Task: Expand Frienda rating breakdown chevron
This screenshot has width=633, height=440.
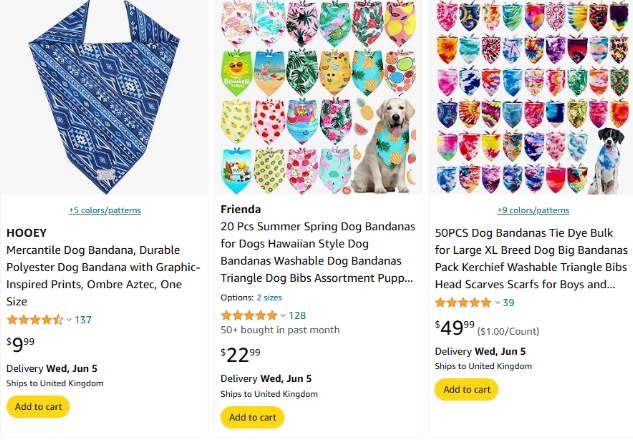Action: click(283, 315)
